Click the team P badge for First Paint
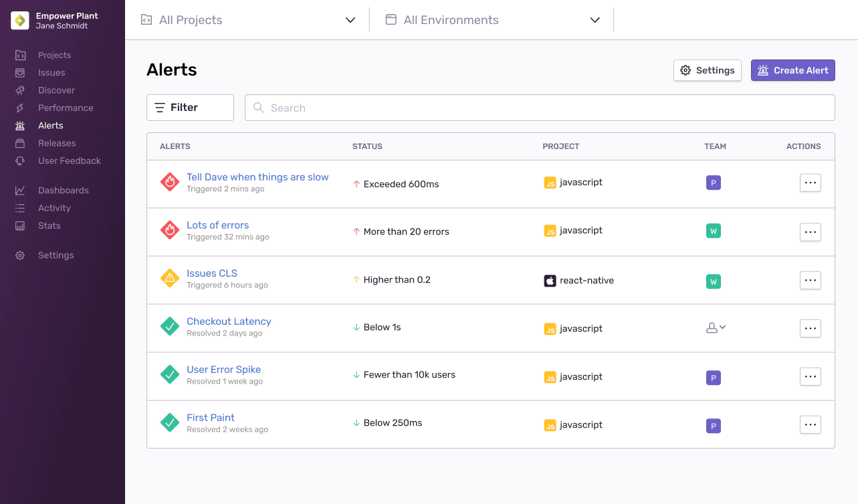The width and height of the screenshot is (858, 504). 714,426
